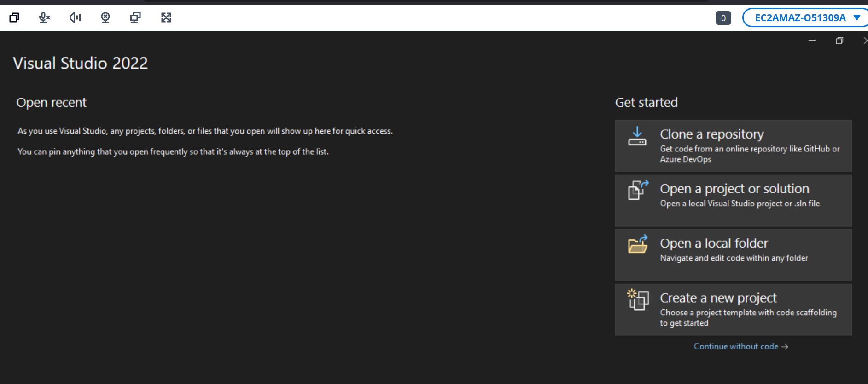868x384 pixels.
Task: Click the dual monitor icon
Action: 135,17
